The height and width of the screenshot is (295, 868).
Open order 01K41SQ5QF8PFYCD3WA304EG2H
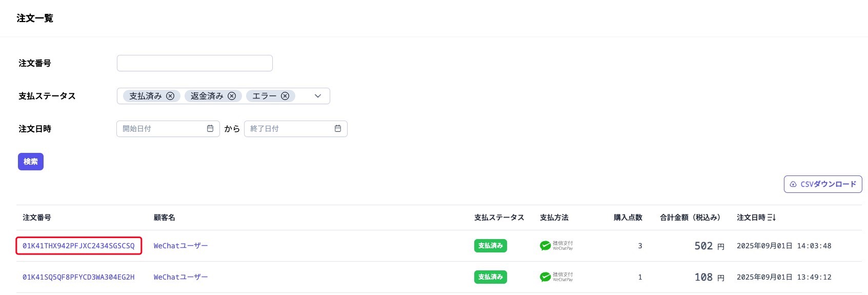pos(78,277)
